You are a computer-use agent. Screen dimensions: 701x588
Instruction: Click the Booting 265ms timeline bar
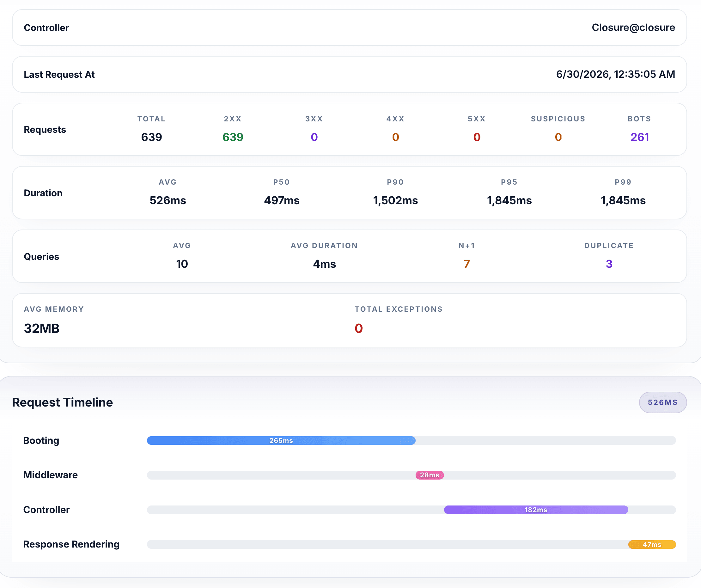pyautogui.click(x=281, y=440)
